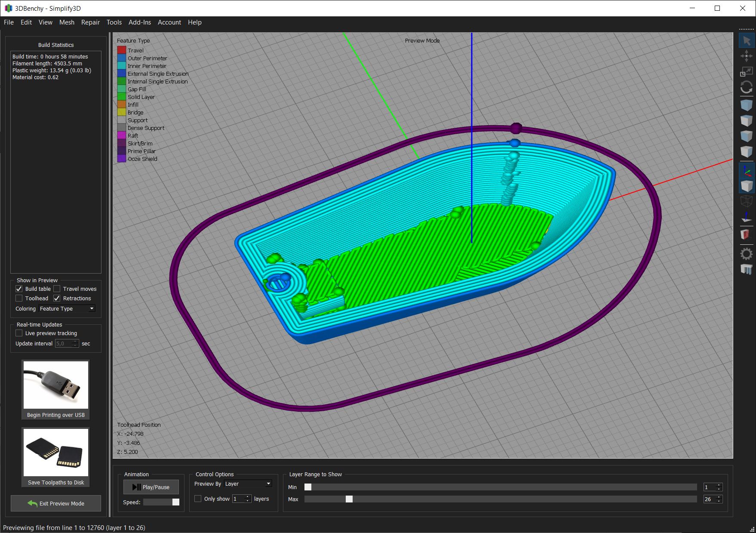
Task: Open the Add-Ins menu
Action: [x=140, y=22]
